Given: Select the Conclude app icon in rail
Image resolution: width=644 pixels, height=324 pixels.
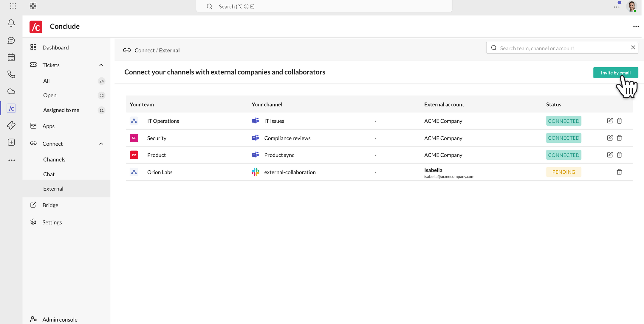Looking at the screenshot, I should (11, 108).
